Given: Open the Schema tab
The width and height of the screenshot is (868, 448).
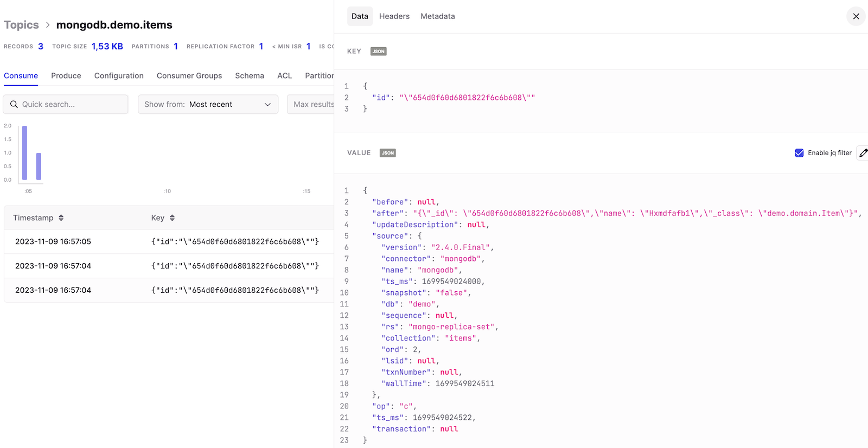Looking at the screenshot, I should click(250, 76).
